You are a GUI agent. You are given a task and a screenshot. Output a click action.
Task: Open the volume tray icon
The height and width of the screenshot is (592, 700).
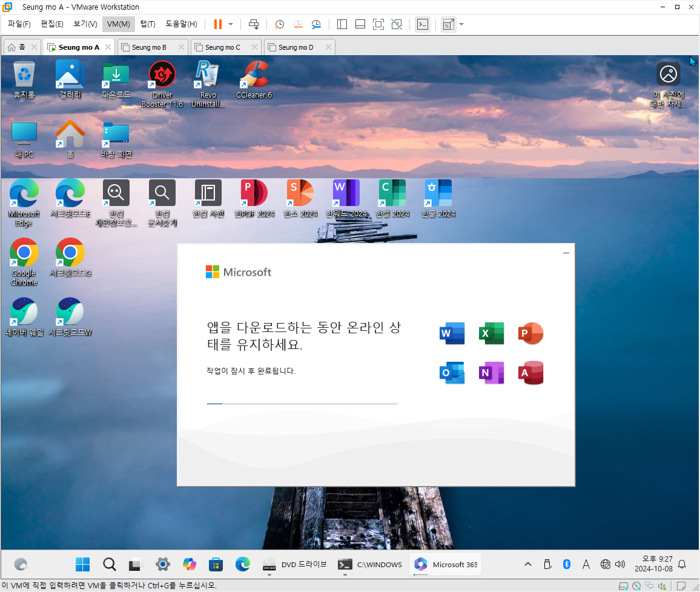click(620, 564)
